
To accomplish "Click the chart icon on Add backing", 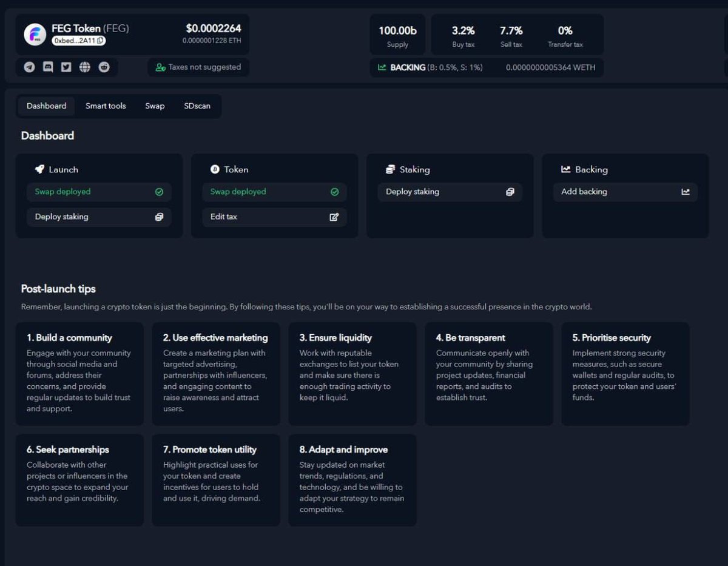I will click(x=686, y=192).
